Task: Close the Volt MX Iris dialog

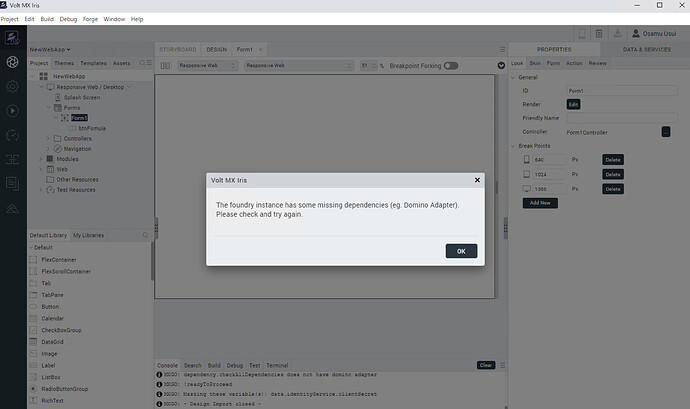Action: 477,180
